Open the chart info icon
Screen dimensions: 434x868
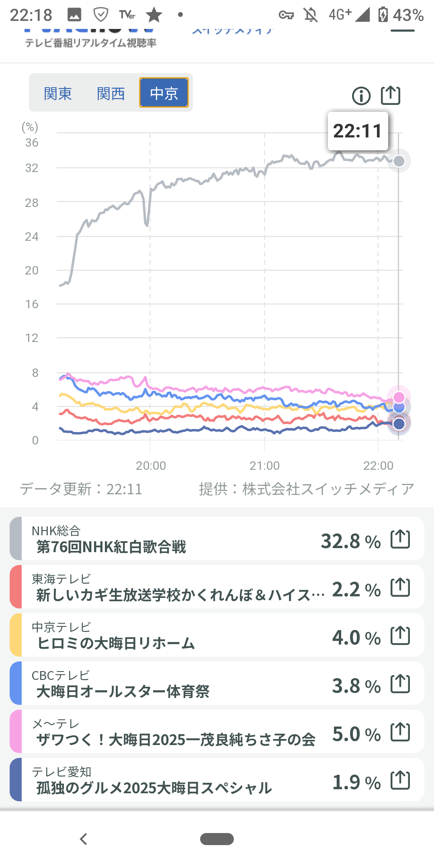tap(361, 96)
